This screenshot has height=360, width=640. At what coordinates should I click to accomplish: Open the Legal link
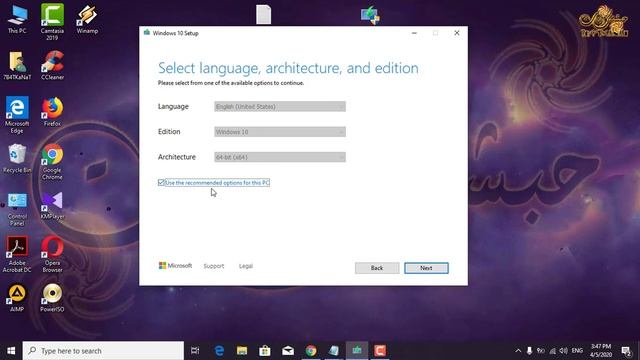coord(246,266)
